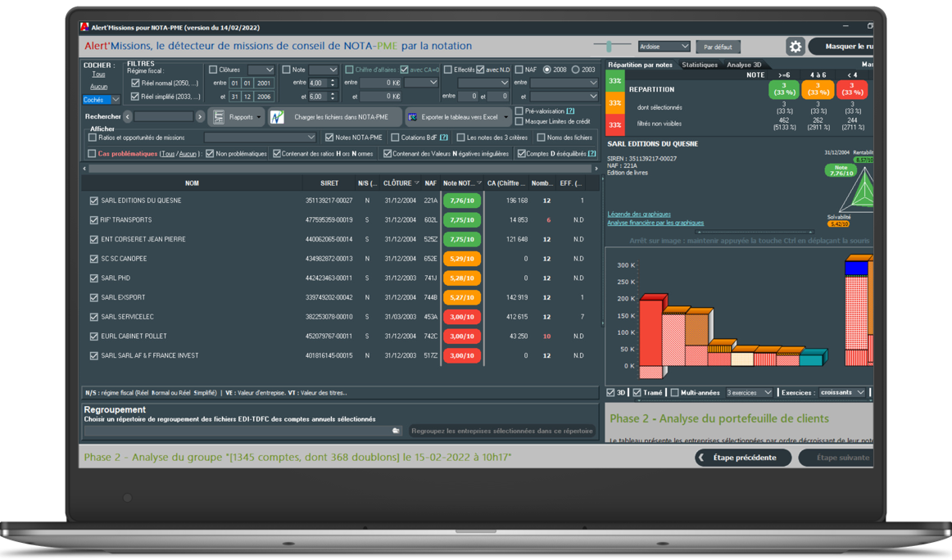Click the search next arrow icon
Image resolution: width=952 pixels, height=560 pixels.
200,117
